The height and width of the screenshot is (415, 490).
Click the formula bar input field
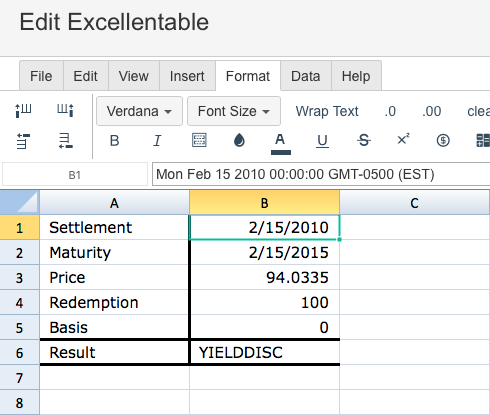[321, 174]
